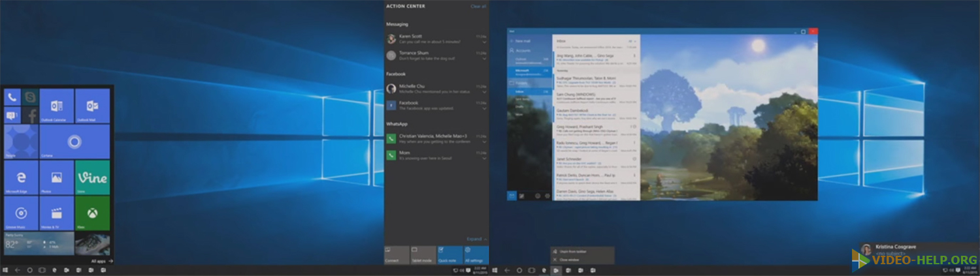The width and height of the screenshot is (980, 276).
Task: Open the Photos tile
Action: [56, 177]
